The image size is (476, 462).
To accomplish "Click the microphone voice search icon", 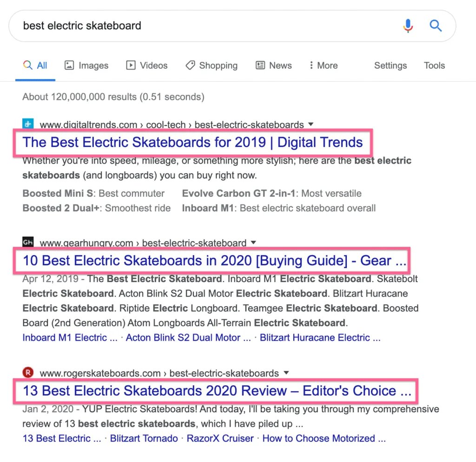I will tap(408, 26).
